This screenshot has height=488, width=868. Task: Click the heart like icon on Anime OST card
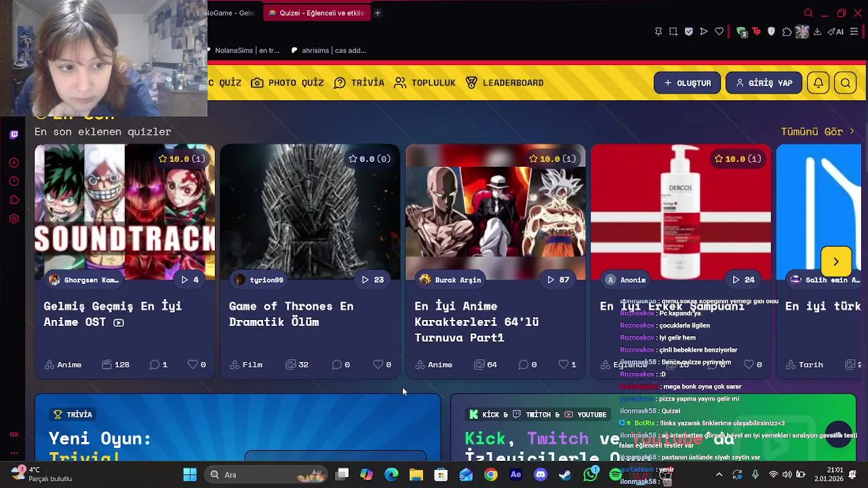tap(193, 365)
